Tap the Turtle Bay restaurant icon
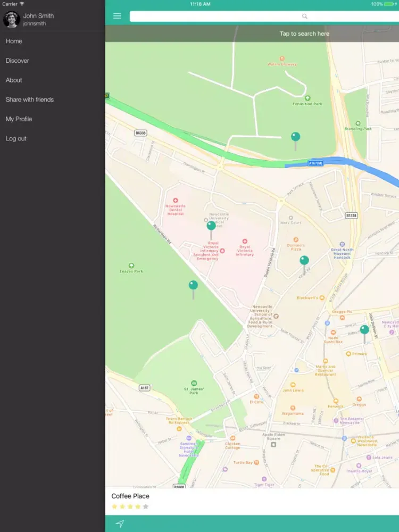This screenshot has height=532, width=399. point(256,462)
